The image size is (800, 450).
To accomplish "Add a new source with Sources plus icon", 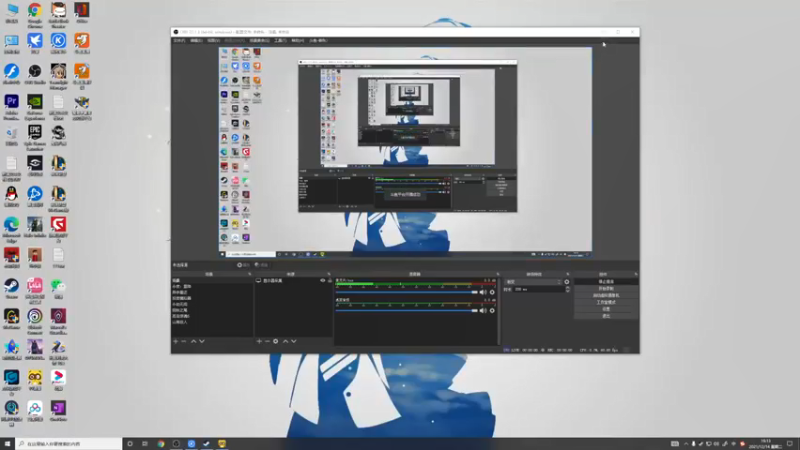I will coord(259,341).
